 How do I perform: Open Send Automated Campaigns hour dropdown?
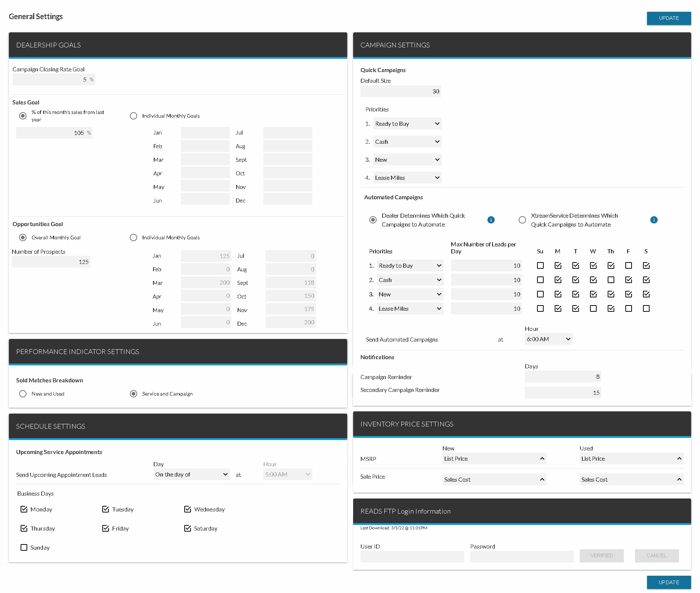(548, 339)
